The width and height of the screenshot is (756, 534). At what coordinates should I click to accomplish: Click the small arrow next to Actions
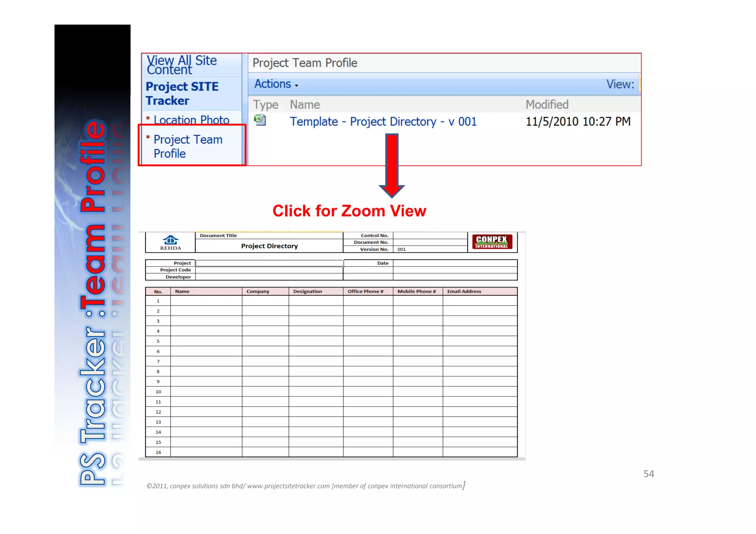point(296,86)
